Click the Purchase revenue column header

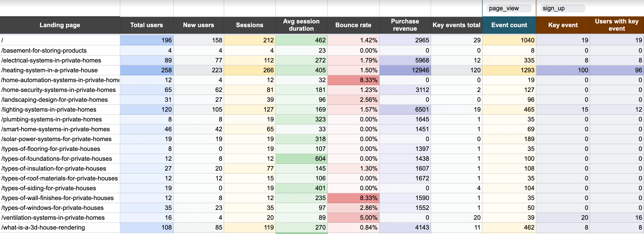405,25
